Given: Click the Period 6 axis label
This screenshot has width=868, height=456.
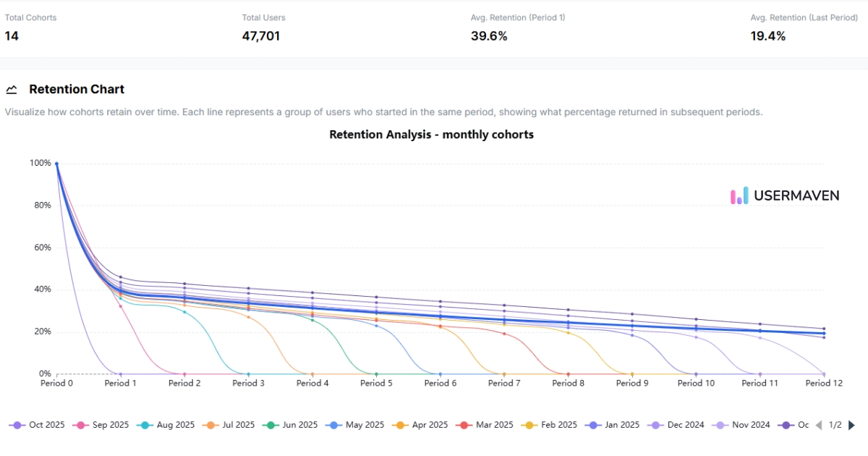Looking at the screenshot, I should [440, 383].
